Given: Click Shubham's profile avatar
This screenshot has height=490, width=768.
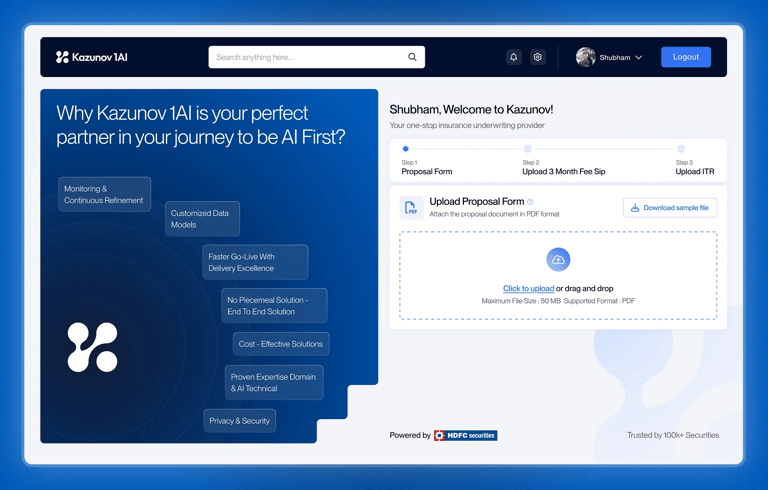Looking at the screenshot, I should (x=585, y=57).
